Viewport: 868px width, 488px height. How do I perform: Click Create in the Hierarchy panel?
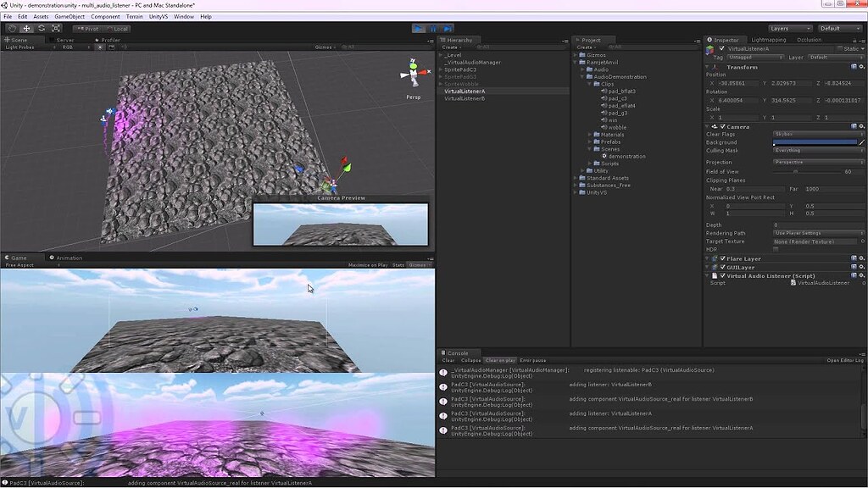pos(450,47)
